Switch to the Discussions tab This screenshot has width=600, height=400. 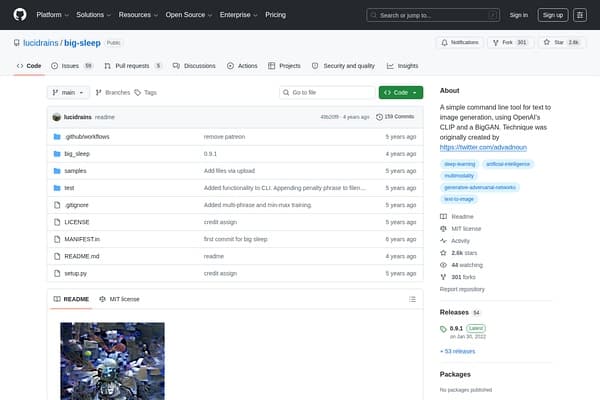click(x=194, y=66)
